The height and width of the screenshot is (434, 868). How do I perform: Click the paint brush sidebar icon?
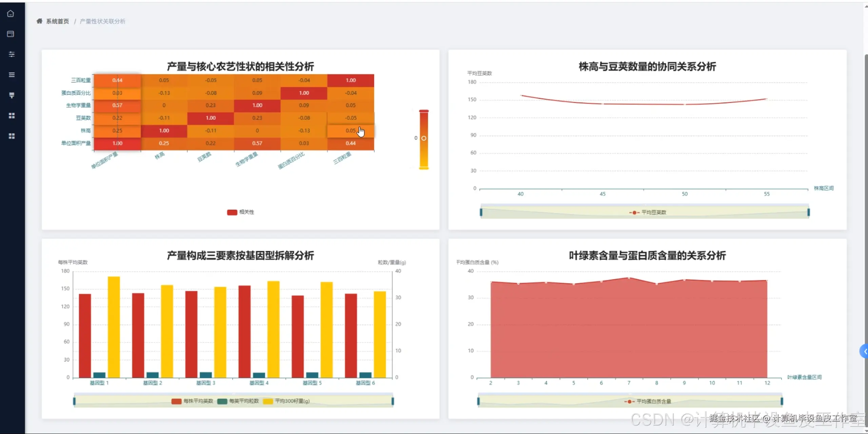coord(12,95)
